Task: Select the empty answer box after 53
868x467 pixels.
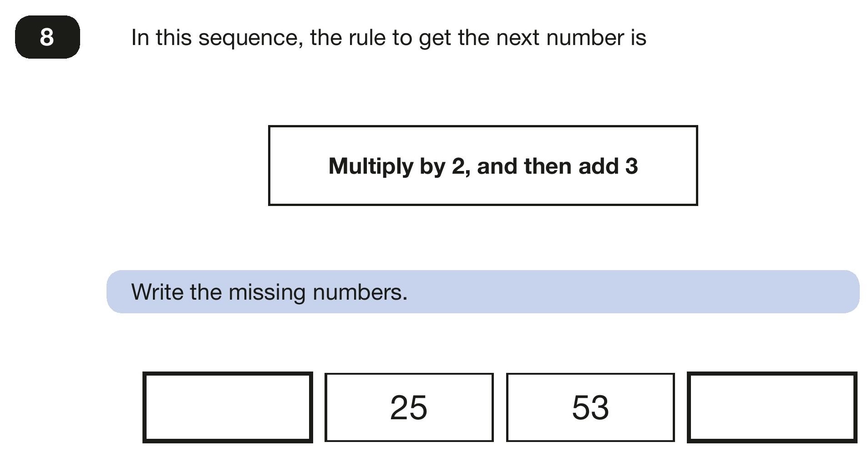Action: (x=772, y=407)
